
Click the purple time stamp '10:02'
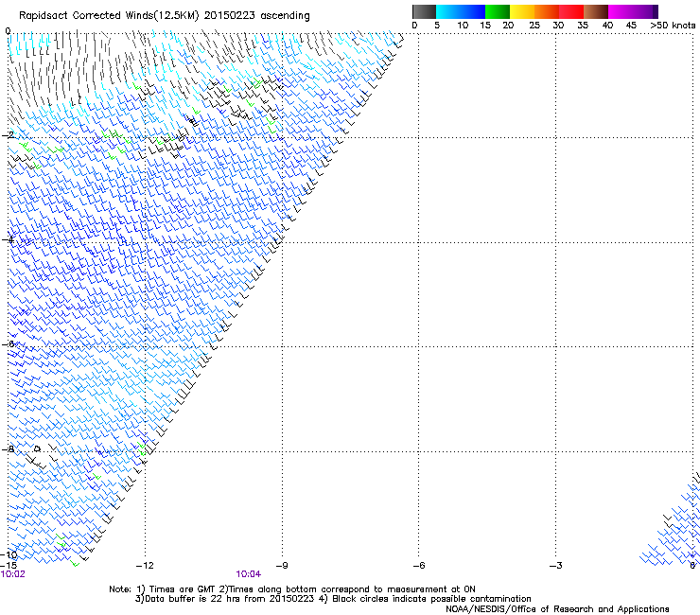pyautogui.click(x=13, y=574)
